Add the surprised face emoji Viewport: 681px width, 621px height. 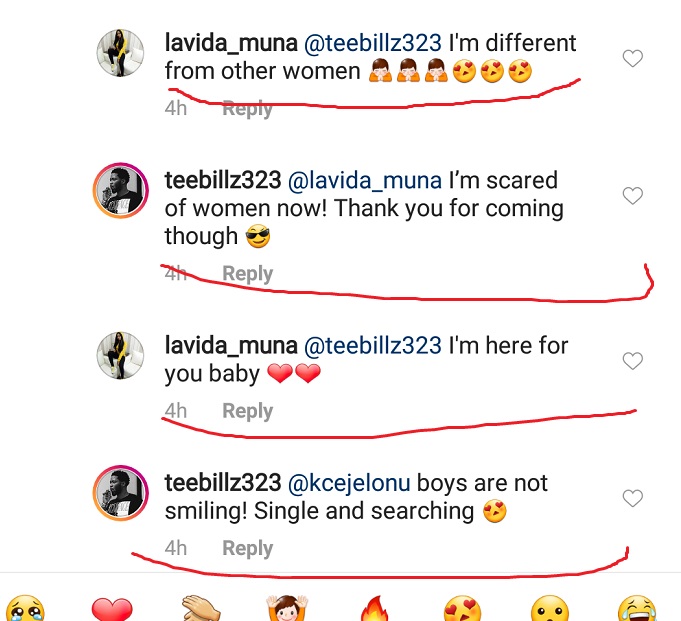point(549,607)
